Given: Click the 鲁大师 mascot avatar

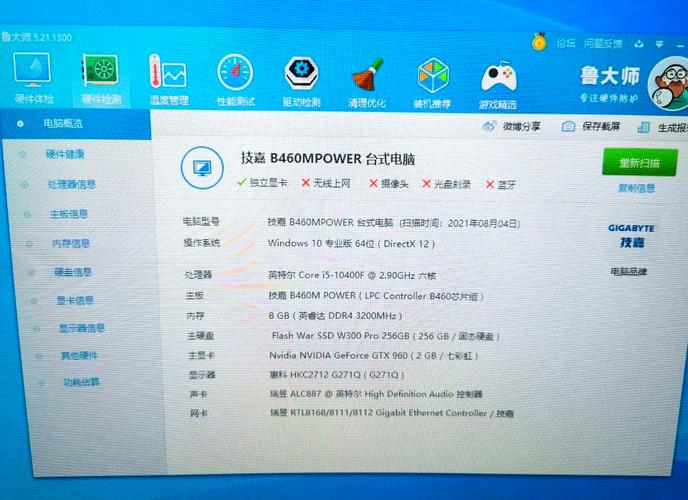Looking at the screenshot, I should tap(668, 84).
